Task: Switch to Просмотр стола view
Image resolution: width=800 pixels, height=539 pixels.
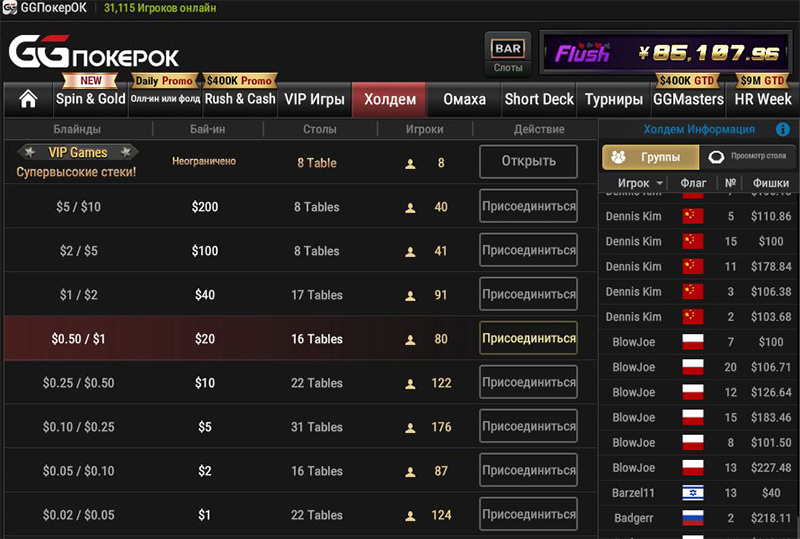Action: click(747, 157)
